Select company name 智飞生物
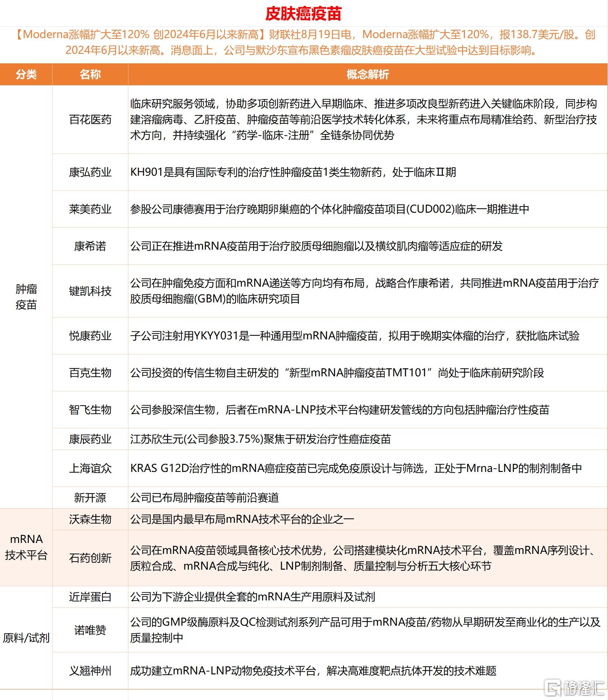 point(90,410)
